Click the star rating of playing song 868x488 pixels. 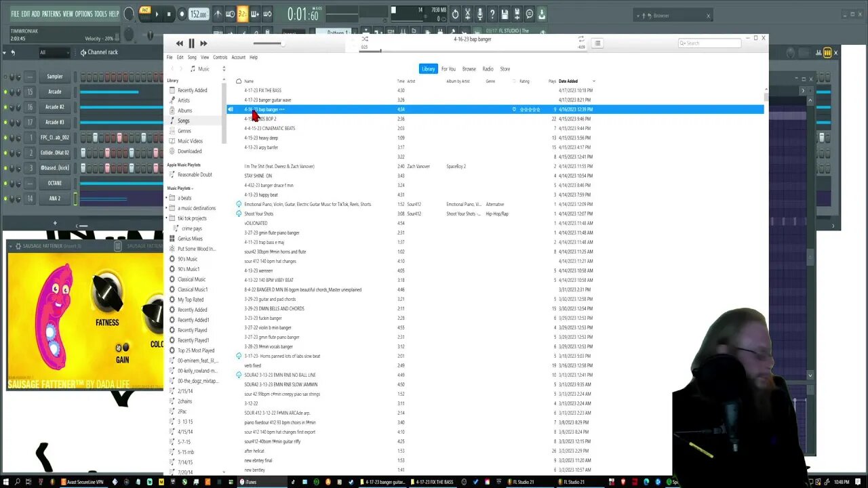(x=530, y=109)
